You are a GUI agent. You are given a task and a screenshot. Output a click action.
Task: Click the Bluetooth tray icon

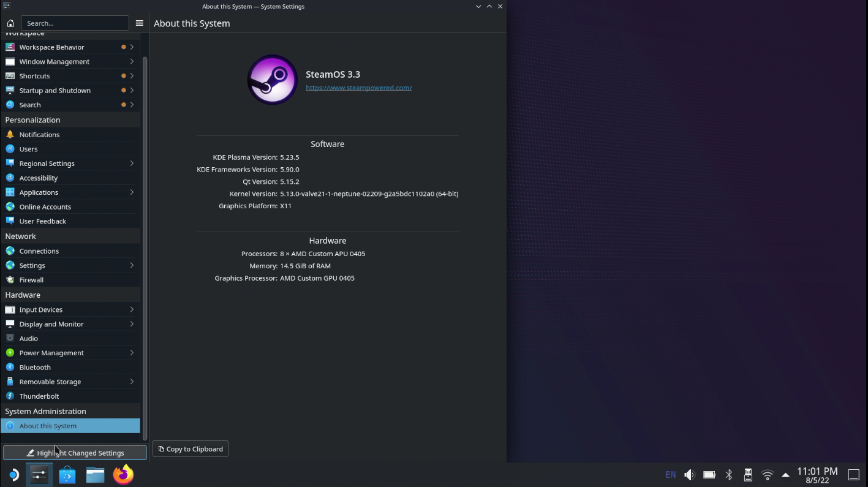tap(729, 475)
